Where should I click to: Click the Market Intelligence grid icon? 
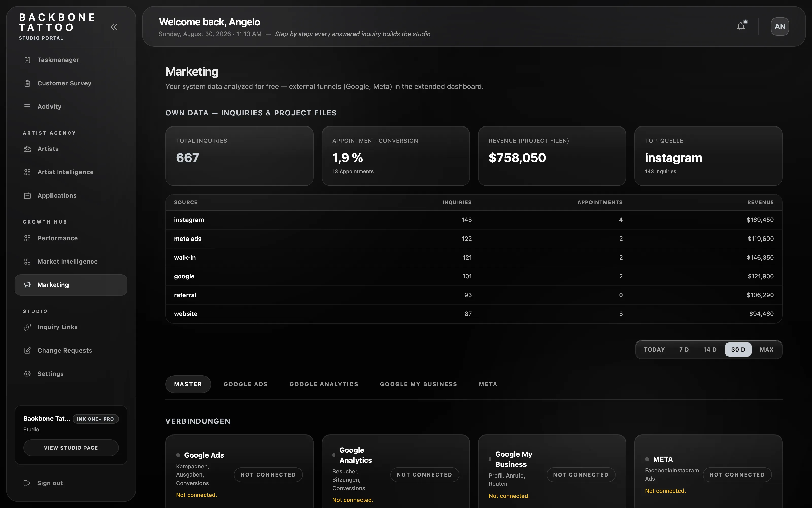[x=27, y=261]
